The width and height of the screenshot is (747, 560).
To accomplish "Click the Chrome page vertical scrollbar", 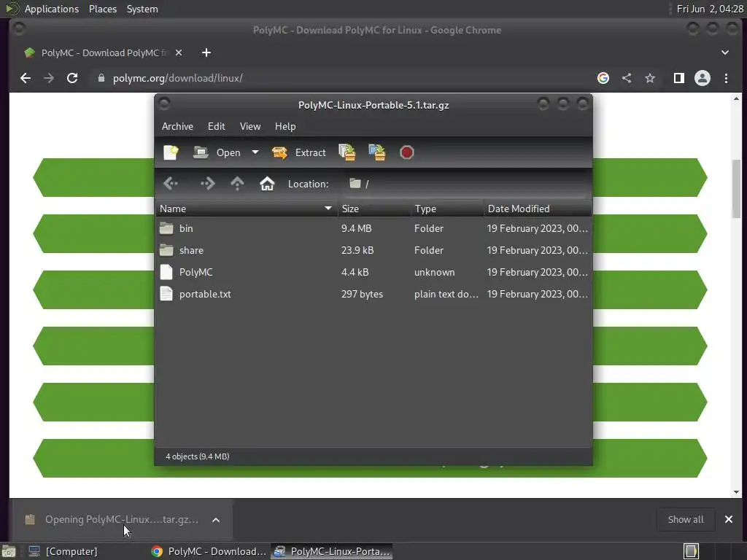I will coord(736,189).
